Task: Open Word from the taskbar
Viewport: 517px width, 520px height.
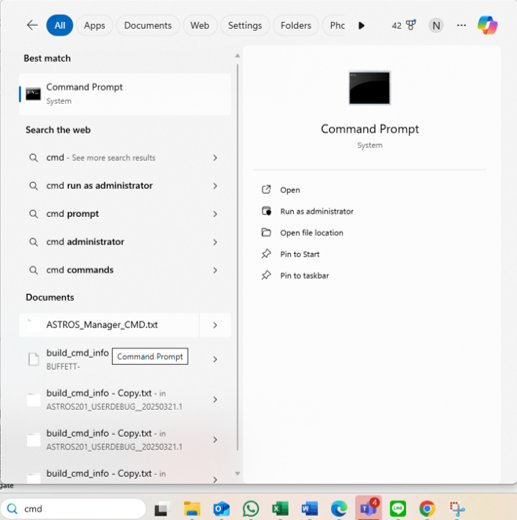Action: point(309,509)
